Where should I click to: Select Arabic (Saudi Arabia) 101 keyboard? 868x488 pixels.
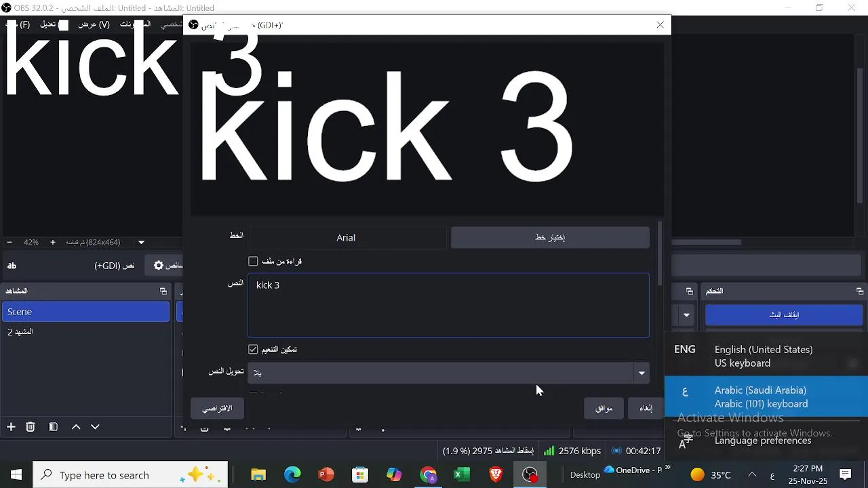click(x=766, y=396)
